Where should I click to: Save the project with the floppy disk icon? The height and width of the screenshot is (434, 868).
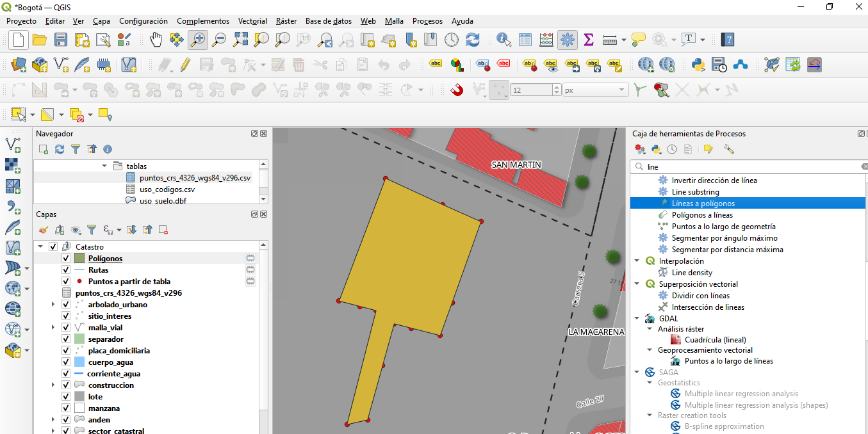pyautogui.click(x=61, y=40)
